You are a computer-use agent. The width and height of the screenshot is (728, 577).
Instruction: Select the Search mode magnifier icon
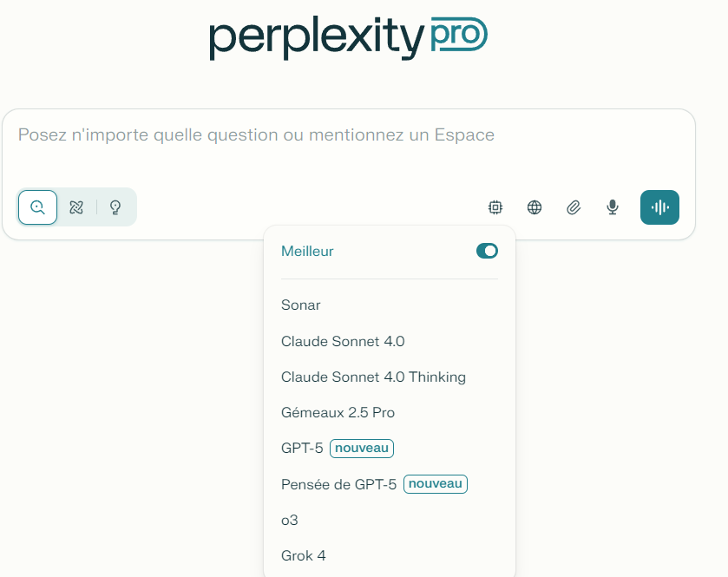[x=38, y=207]
